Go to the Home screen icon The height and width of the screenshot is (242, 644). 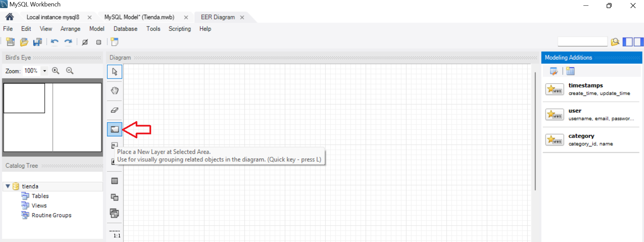coord(10,16)
